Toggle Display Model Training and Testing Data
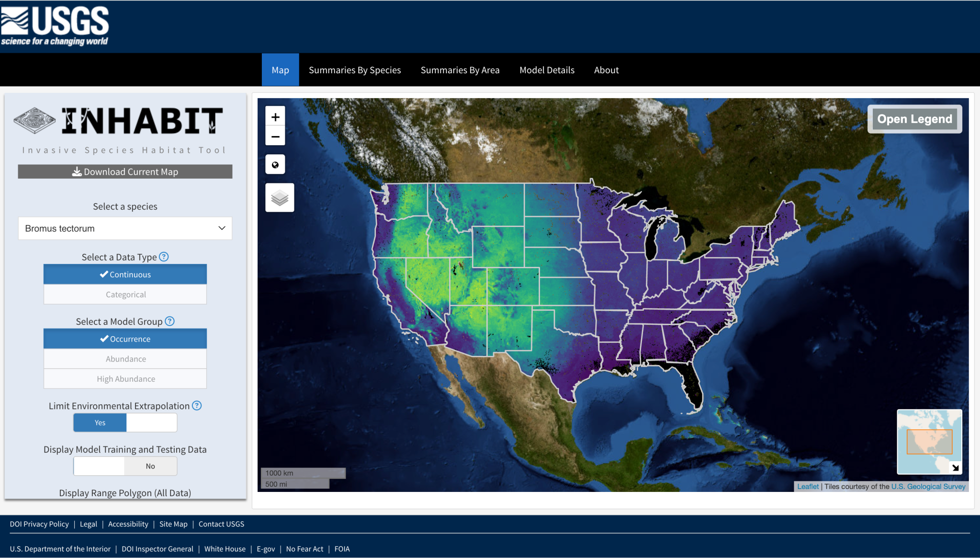Image resolution: width=980 pixels, height=558 pixels. click(125, 466)
